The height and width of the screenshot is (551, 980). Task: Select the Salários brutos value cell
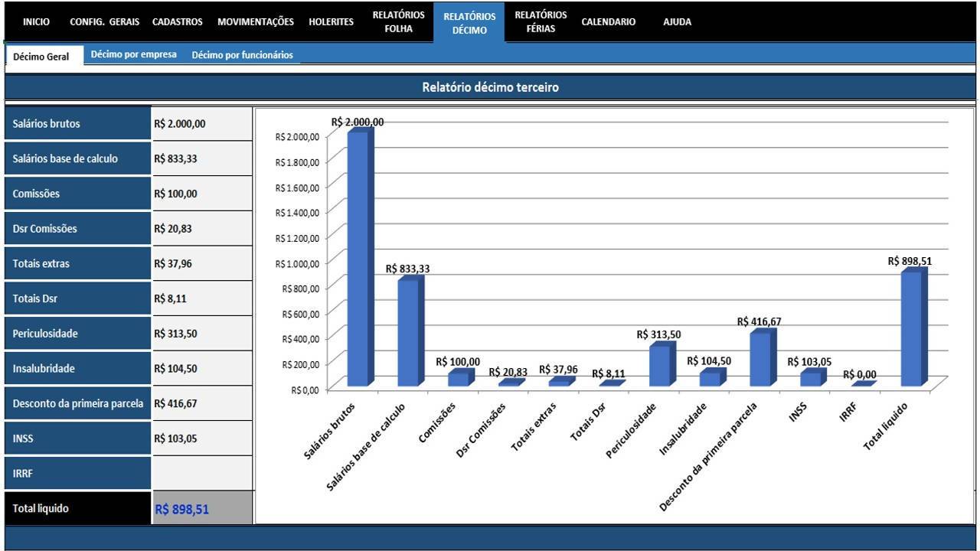(202, 123)
